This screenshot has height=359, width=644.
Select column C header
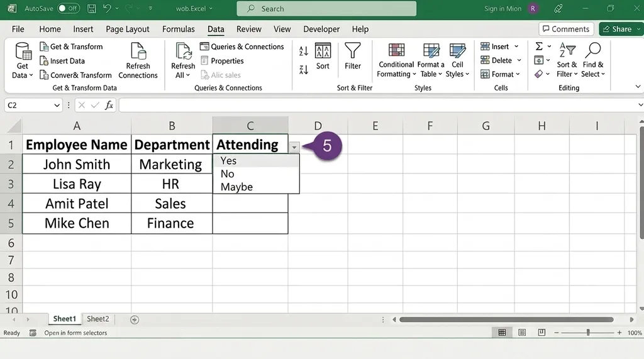point(250,126)
